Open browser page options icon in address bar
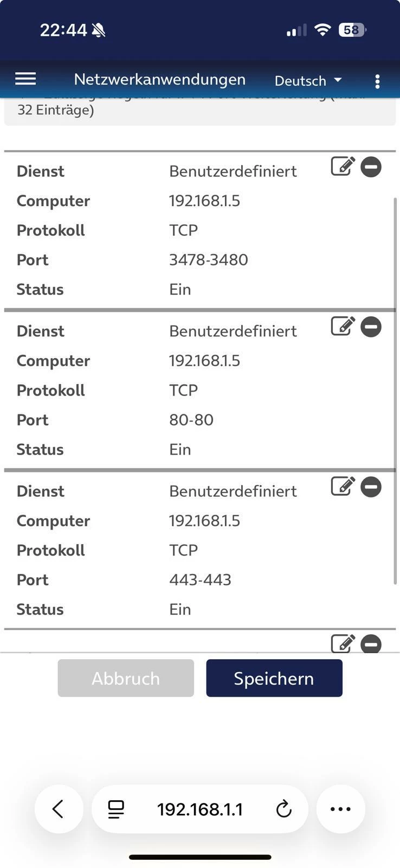 pyautogui.click(x=116, y=809)
